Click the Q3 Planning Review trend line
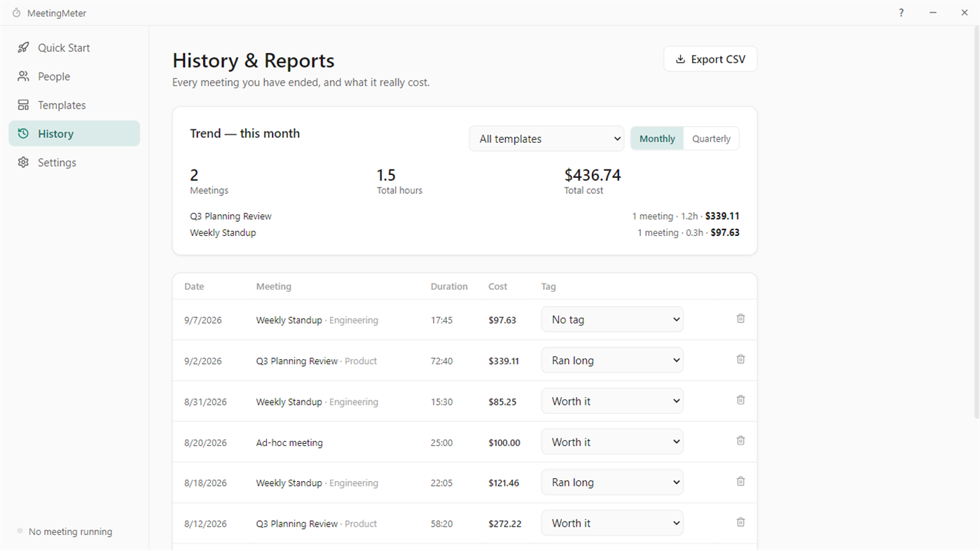980x551 pixels. [464, 216]
